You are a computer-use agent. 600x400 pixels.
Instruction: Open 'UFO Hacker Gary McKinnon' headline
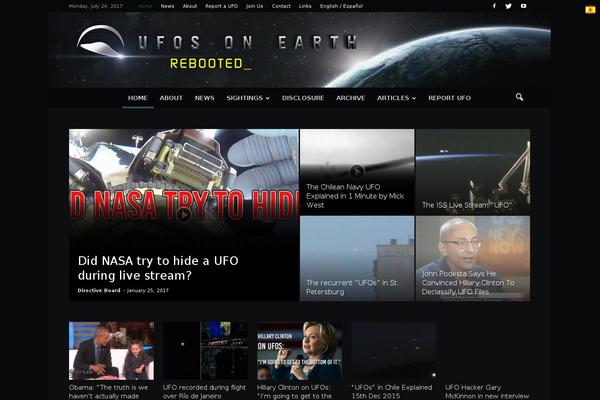pos(487,392)
